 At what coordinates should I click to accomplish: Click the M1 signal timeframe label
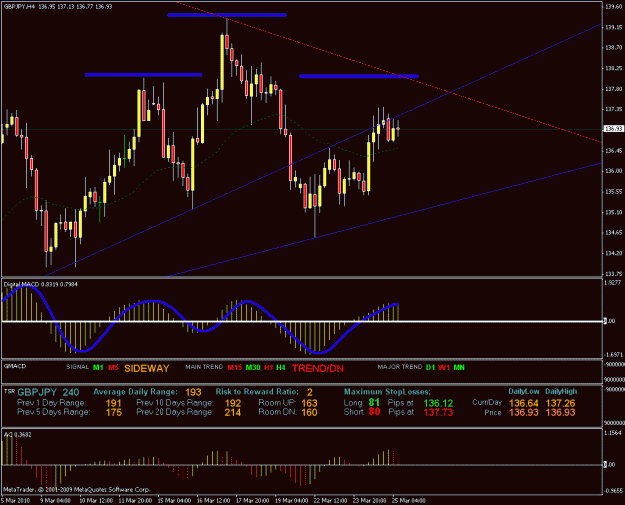click(98, 367)
